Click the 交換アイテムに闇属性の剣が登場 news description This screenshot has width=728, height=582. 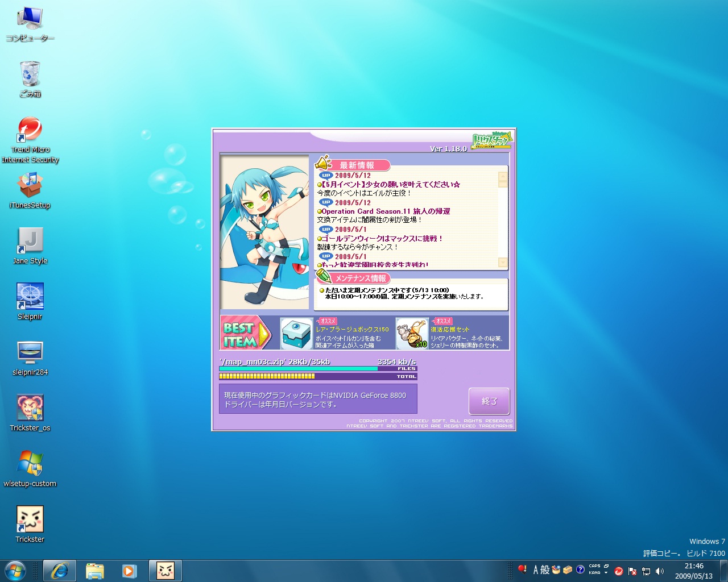[x=370, y=219]
